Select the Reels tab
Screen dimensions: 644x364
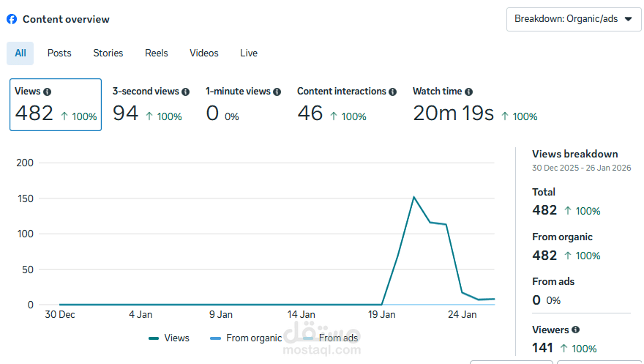click(157, 53)
